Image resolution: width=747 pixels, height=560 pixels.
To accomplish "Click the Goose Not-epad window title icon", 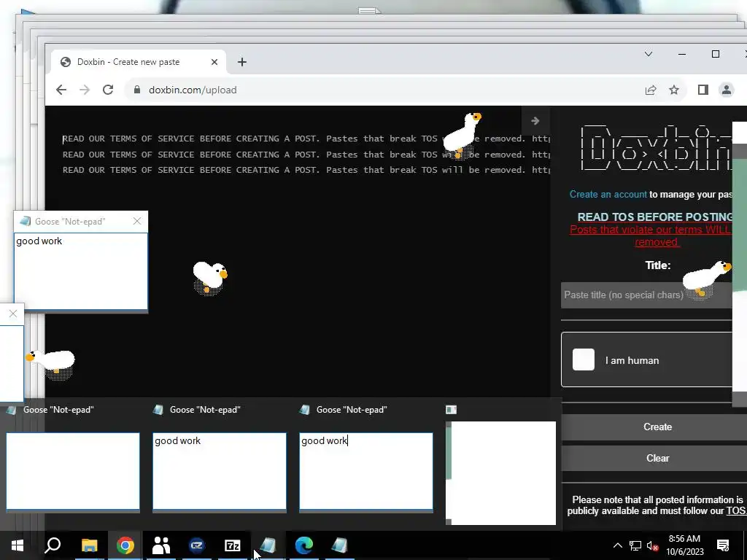I will (x=26, y=222).
